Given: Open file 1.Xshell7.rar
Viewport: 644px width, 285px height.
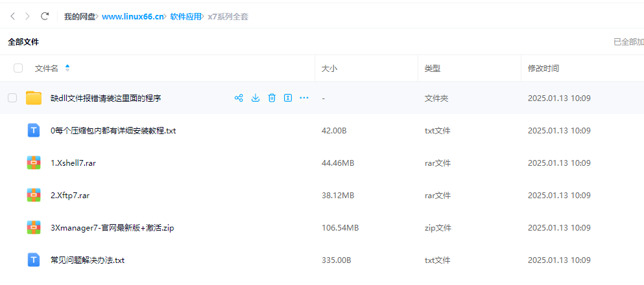Looking at the screenshot, I should (73, 163).
